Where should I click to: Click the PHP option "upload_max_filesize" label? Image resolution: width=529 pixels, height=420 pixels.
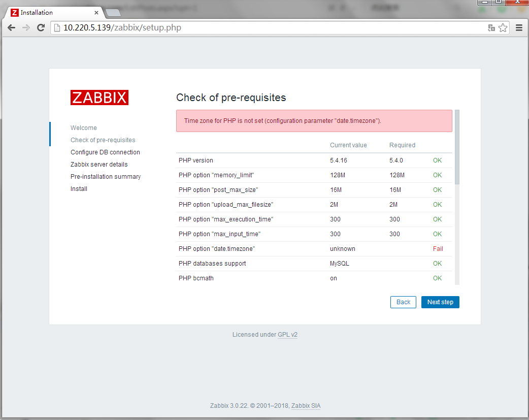point(226,205)
